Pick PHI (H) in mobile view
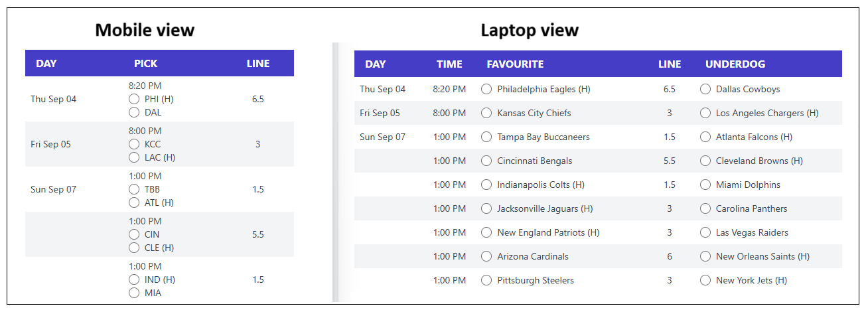868x312 pixels. [x=134, y=99]
